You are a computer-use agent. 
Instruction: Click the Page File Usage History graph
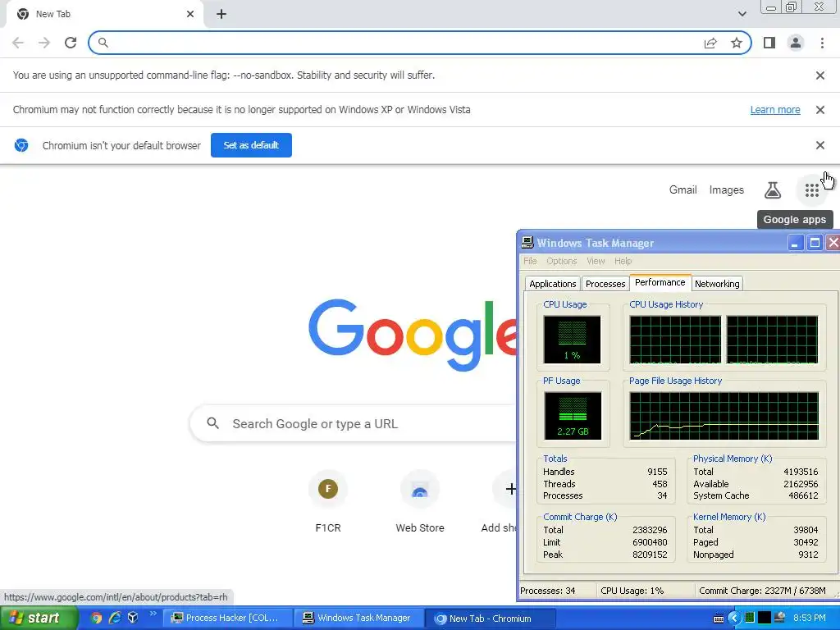[724, 416]
